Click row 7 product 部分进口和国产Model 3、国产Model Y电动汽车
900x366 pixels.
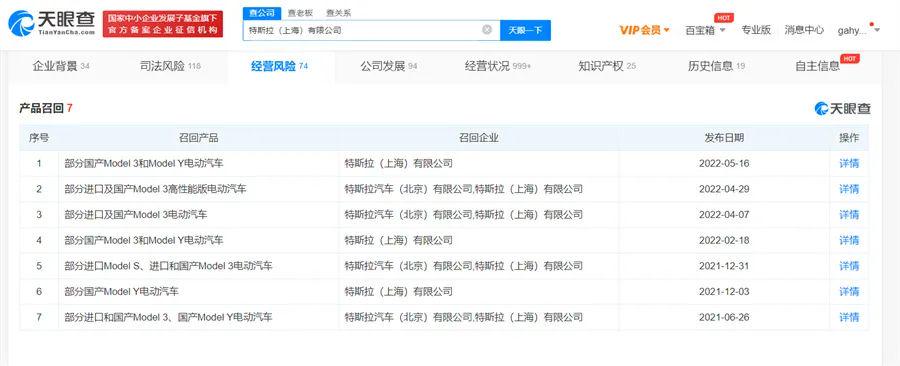(x=168, y=317)
